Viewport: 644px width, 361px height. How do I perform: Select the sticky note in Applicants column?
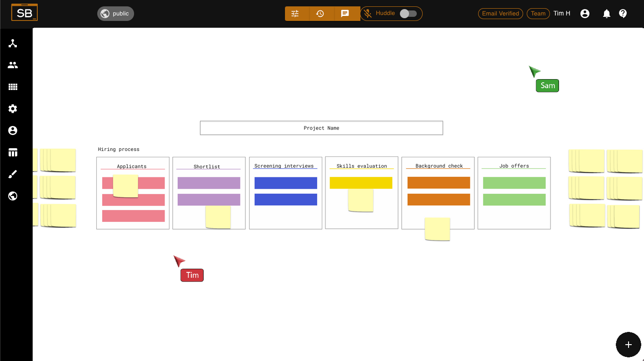(x=125, y=186)
